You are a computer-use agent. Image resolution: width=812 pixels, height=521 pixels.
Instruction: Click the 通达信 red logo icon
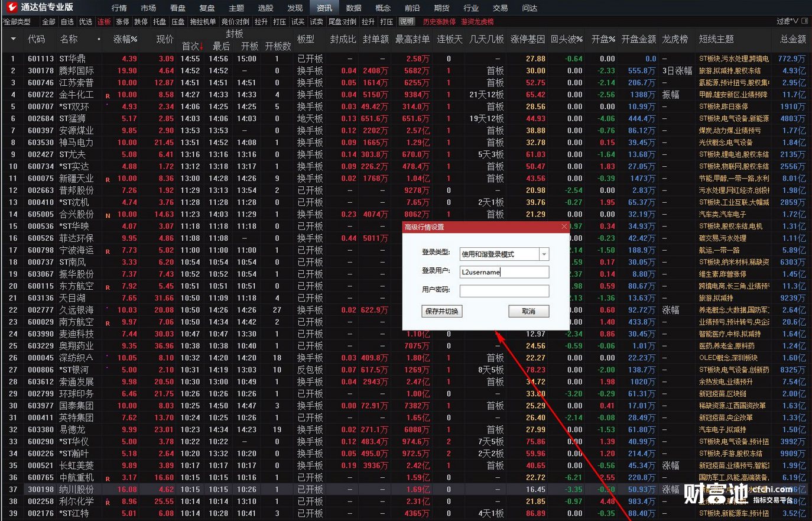tap(11, 7)
